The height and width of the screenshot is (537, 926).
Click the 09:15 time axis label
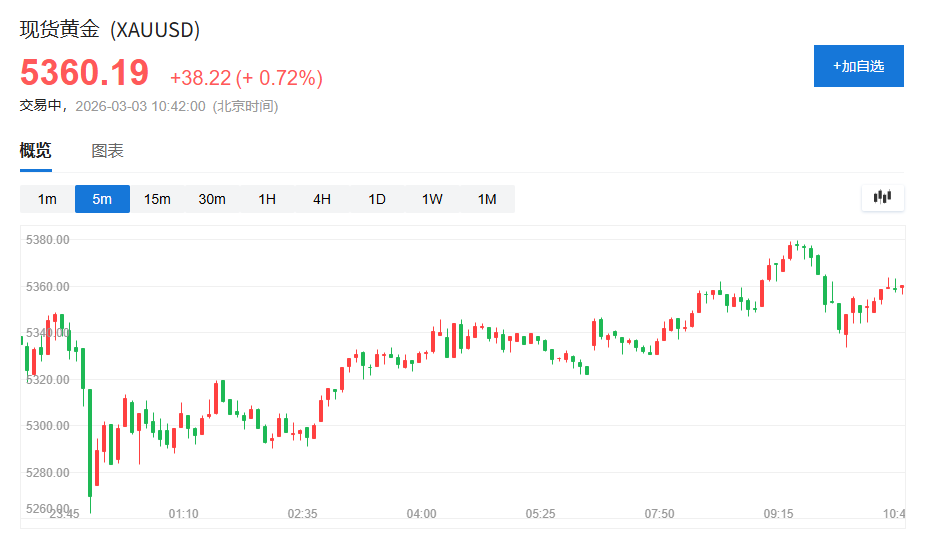778,514
